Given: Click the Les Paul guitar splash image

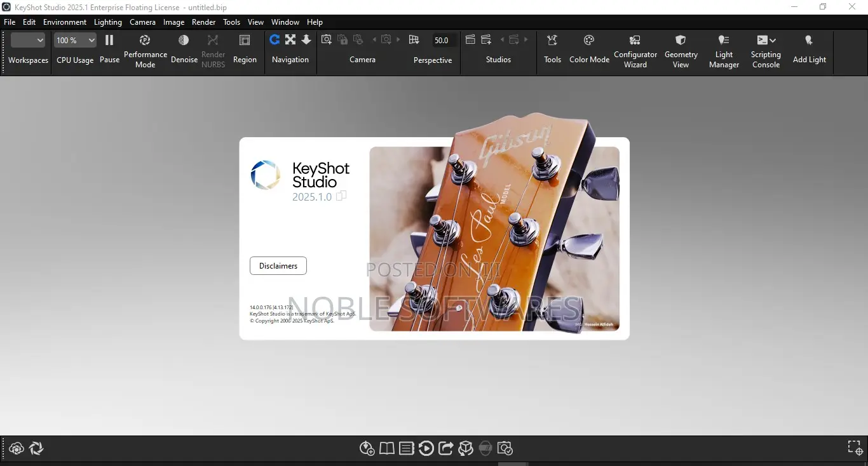Looking at the screenshot, I should (494, 239).
